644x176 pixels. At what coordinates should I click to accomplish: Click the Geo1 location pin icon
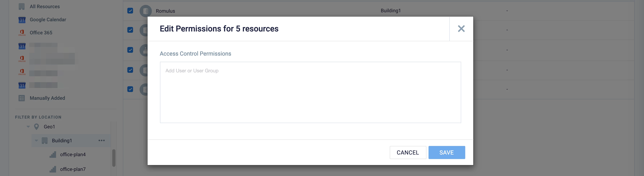(x=37, y=127)
